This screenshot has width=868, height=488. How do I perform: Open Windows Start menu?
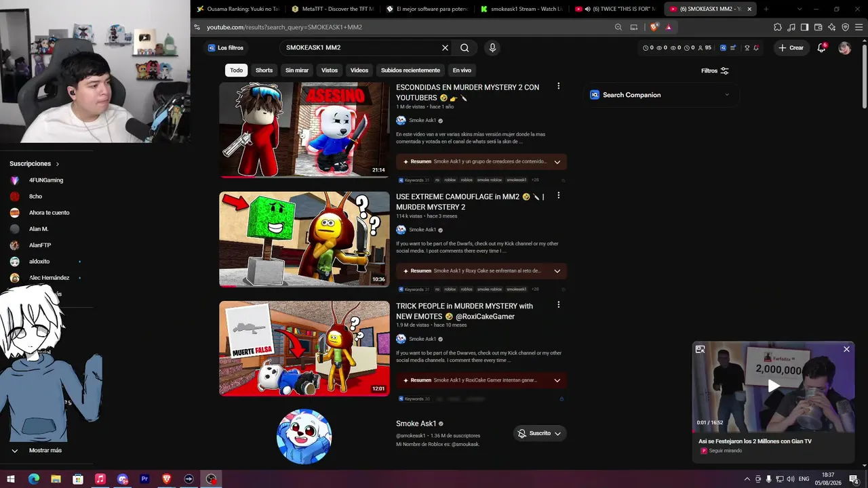tap(11, 479)
